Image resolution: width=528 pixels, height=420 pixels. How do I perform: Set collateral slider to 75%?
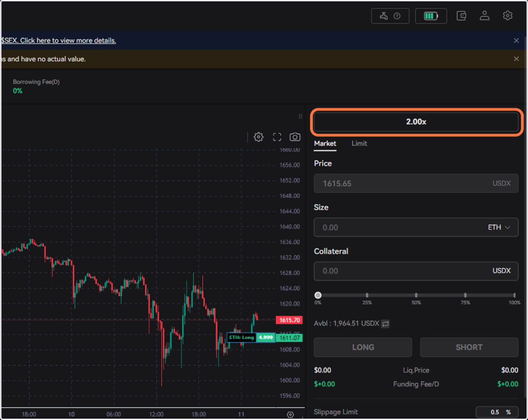pos(465,295)
